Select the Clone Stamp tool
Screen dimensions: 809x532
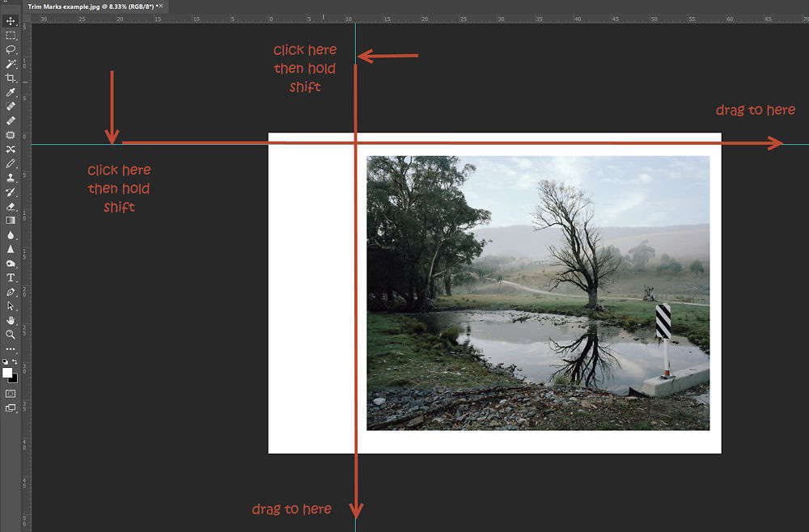[x=11, y=179]
